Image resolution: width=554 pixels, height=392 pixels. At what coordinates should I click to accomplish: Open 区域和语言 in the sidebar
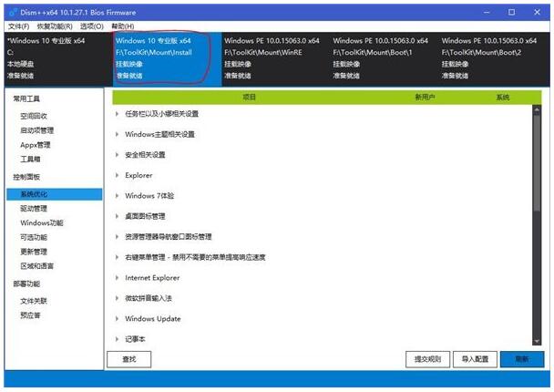click(37, 266)
